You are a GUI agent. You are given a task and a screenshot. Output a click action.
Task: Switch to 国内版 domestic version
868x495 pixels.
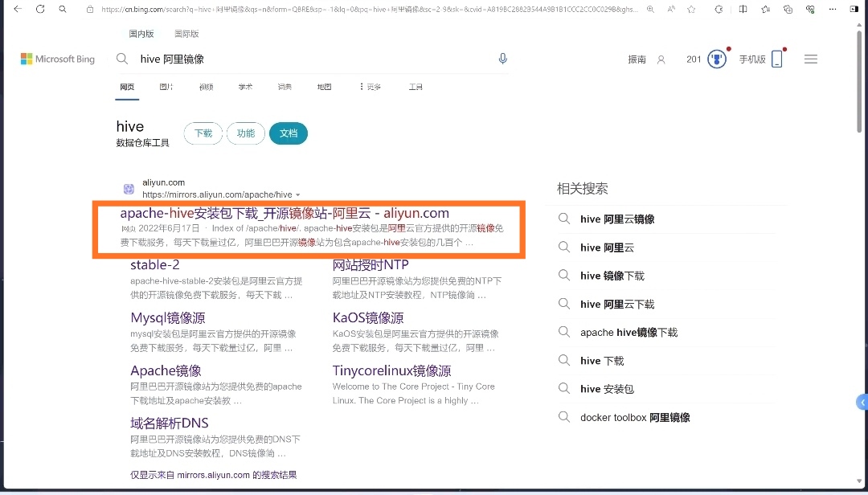(x=141, y=34)
